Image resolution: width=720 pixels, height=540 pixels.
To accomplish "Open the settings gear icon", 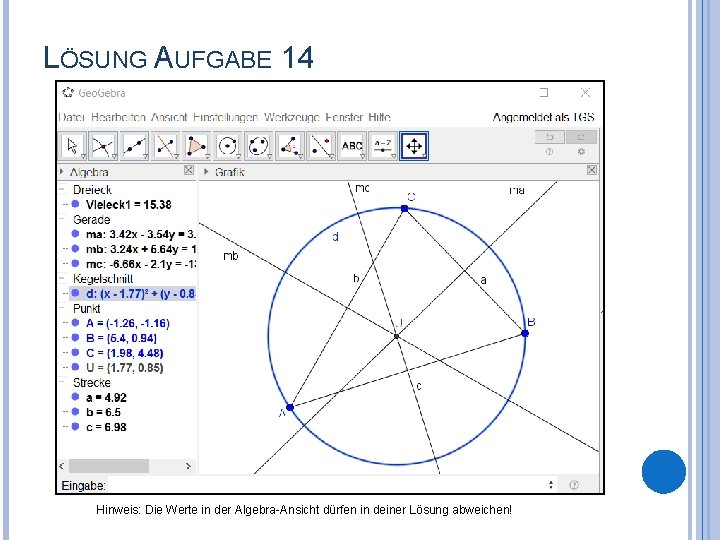I will point(581,152).
